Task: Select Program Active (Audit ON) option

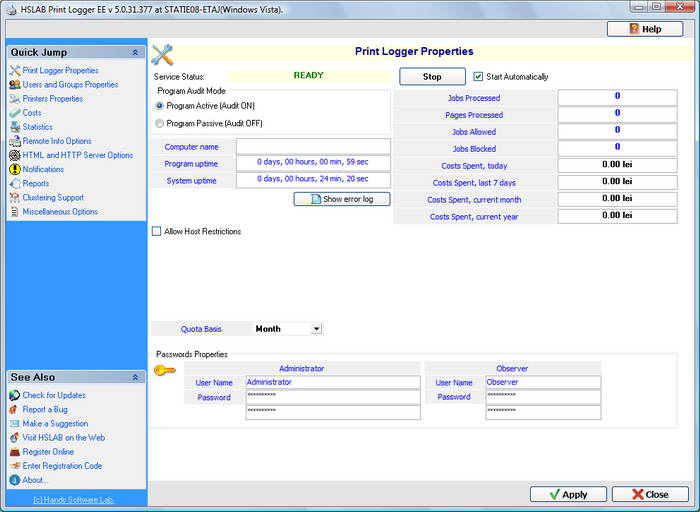Action: [x=159, y=106]
